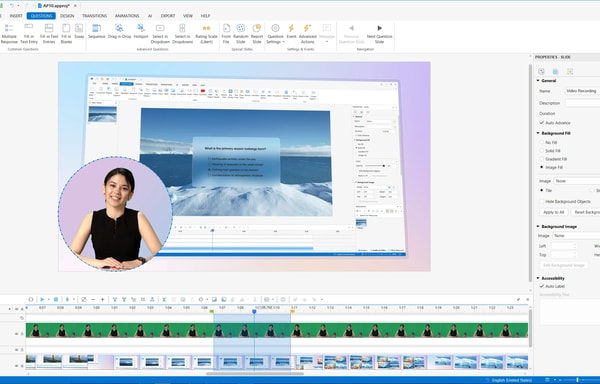Collapse the Accessibility section
This screenshot has height=384, width=600.
point(538,278)
